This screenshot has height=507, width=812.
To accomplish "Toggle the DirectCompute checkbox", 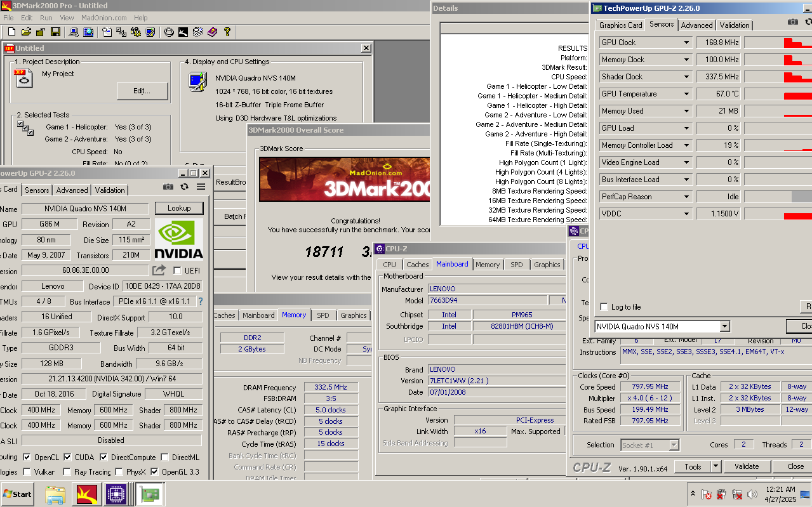I will 103,457.
